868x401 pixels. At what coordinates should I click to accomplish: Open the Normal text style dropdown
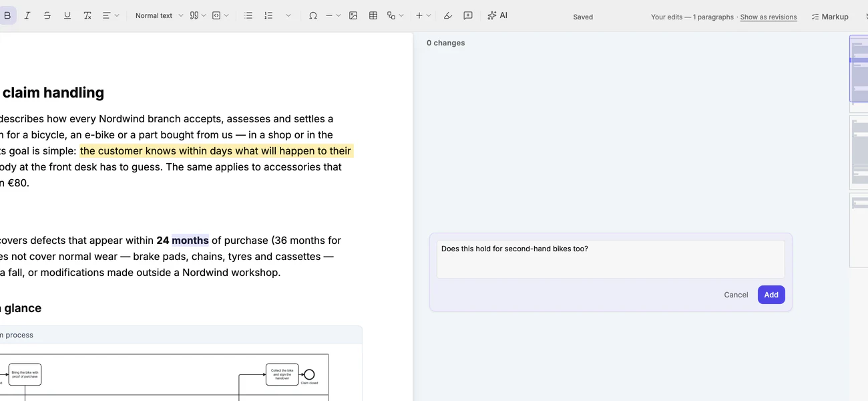point(159,15)
